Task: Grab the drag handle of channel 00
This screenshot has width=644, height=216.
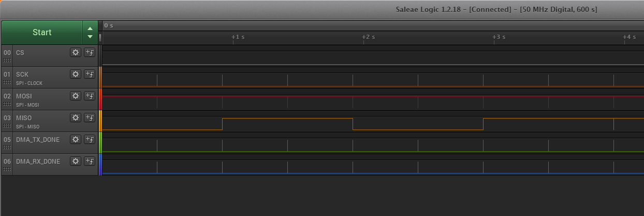Action: point(7,61)
